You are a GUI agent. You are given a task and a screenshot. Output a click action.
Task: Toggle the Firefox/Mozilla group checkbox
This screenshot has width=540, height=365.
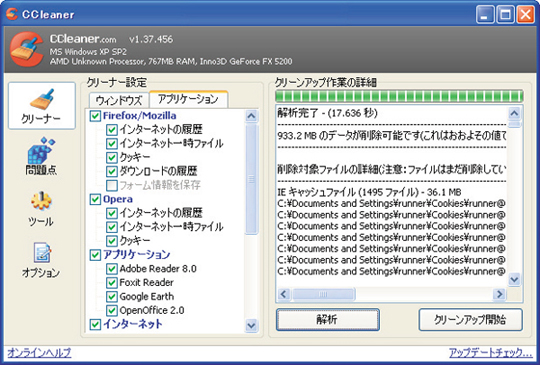click(95, 116)
